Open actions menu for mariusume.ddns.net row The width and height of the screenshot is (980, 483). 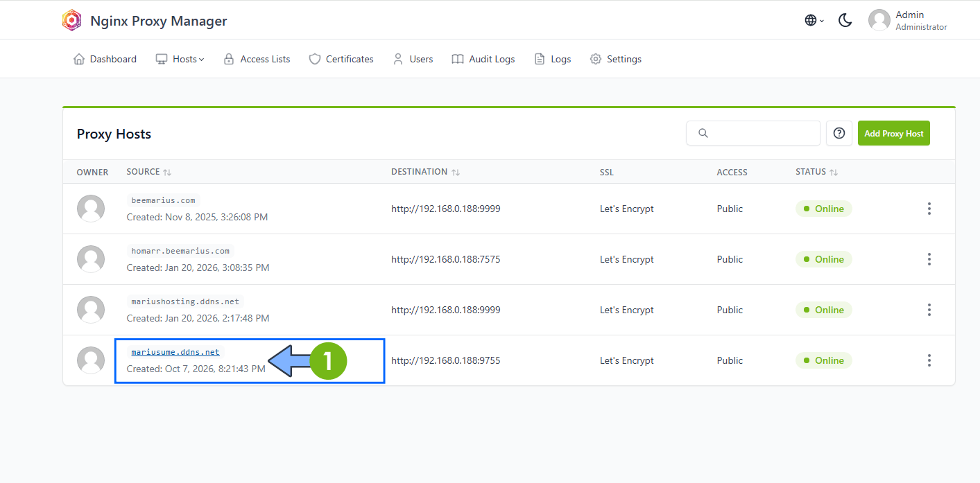pos(929,360)
